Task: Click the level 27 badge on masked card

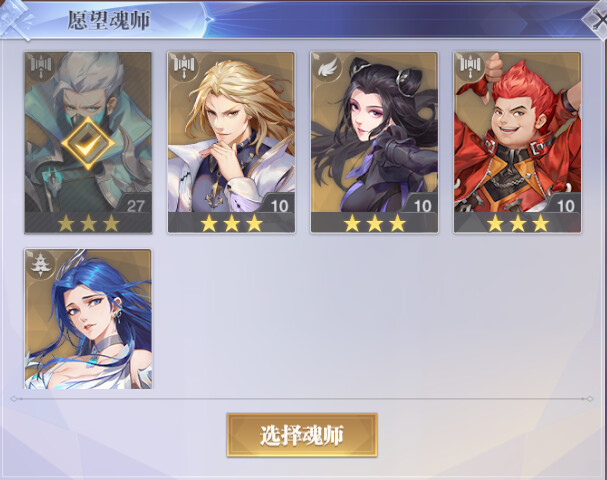Action: pos(135,205)
